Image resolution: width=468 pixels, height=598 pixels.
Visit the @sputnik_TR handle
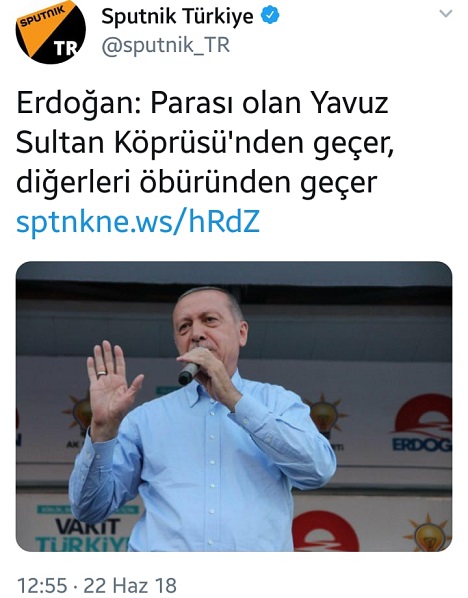click(166, 45)
